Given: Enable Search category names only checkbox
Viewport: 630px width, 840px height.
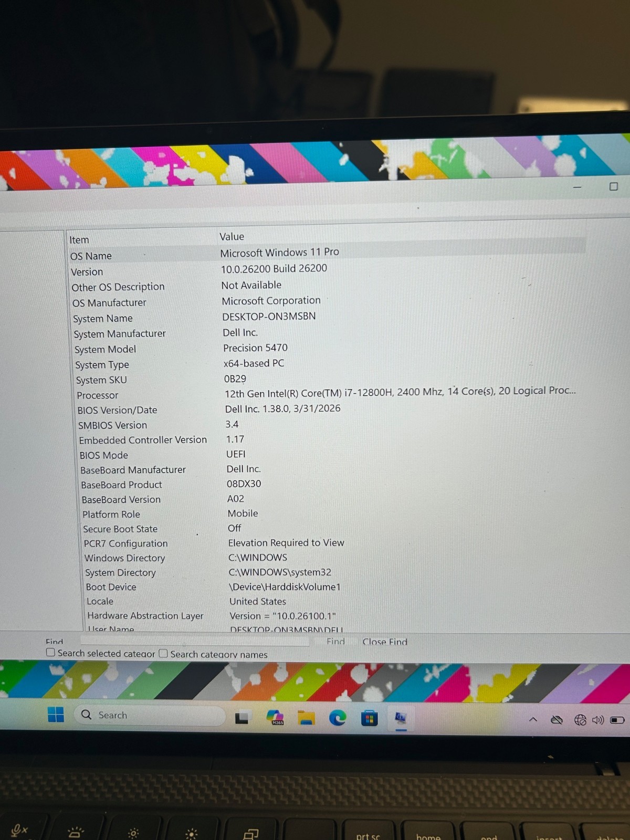Looking at the screenshot, I should (x=163, y=653).
